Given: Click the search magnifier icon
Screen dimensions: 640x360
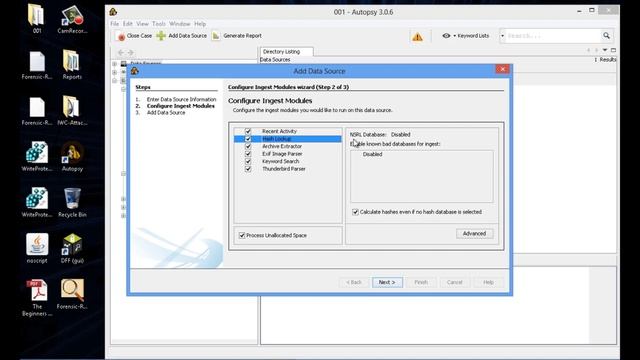Looking at the screenshot, I should 606,36.
